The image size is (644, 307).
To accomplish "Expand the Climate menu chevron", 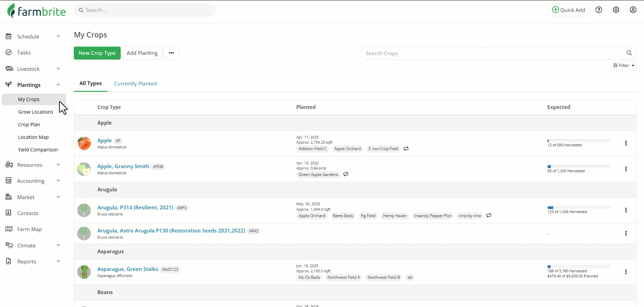I will coord(58,245).
